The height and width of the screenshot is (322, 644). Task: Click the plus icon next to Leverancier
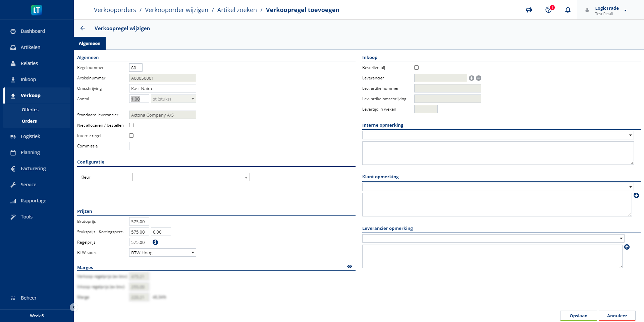472,78
